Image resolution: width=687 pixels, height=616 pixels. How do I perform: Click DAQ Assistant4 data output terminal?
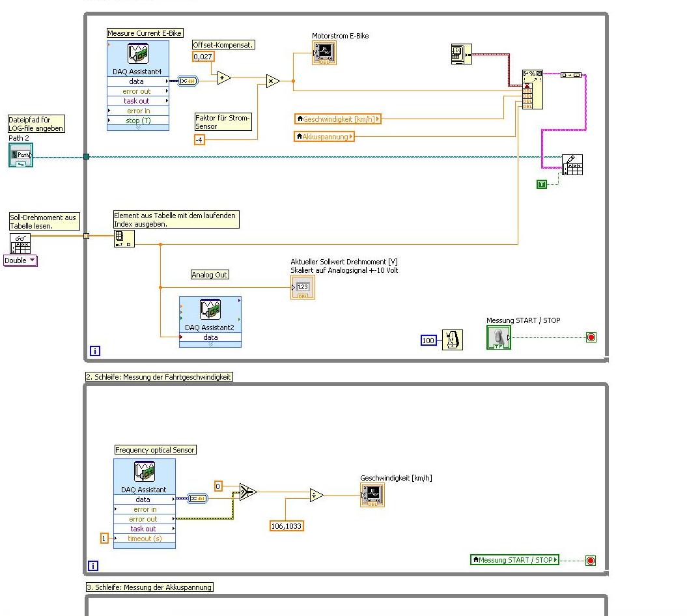[138, 81]
